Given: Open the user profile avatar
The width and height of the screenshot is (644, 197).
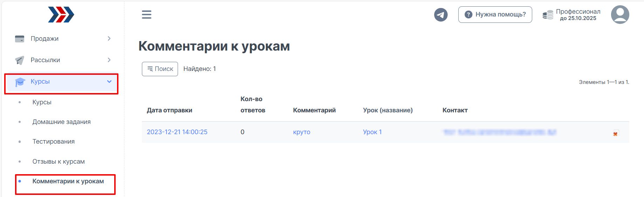Looking at the screenshot, I should pyautogui.click(x=620, y=14).
